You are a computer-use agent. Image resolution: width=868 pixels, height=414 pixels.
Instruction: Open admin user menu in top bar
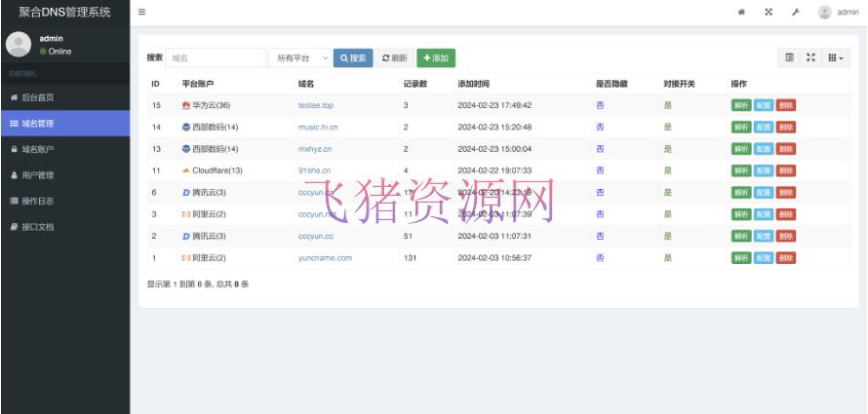click(838, 12)
